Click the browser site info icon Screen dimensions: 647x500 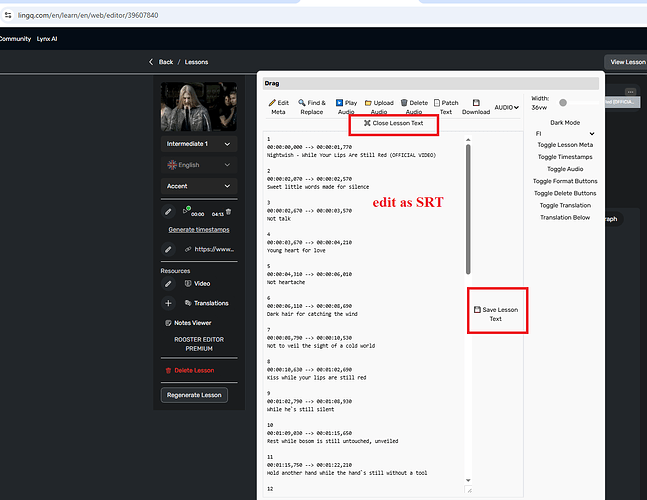pyautogui.click(x=8, y=15)
